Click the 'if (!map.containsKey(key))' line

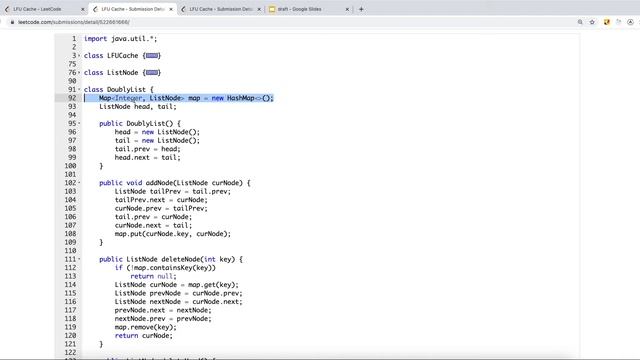(x=165, y=268)
